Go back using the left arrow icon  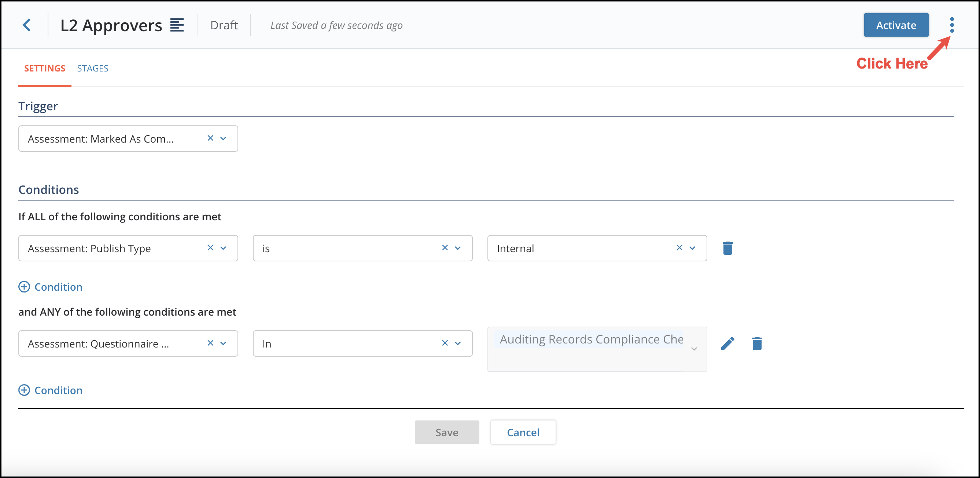pos(27,25)
